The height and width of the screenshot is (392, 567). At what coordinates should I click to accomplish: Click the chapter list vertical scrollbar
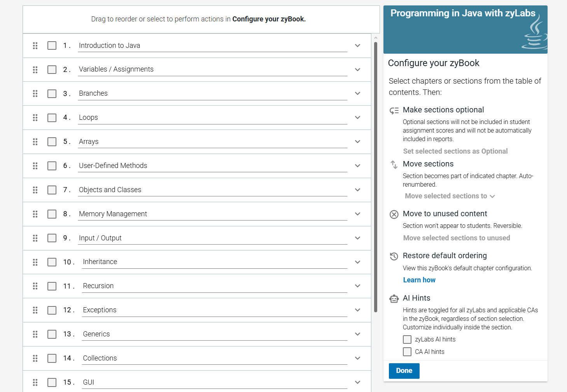[376, 177]
